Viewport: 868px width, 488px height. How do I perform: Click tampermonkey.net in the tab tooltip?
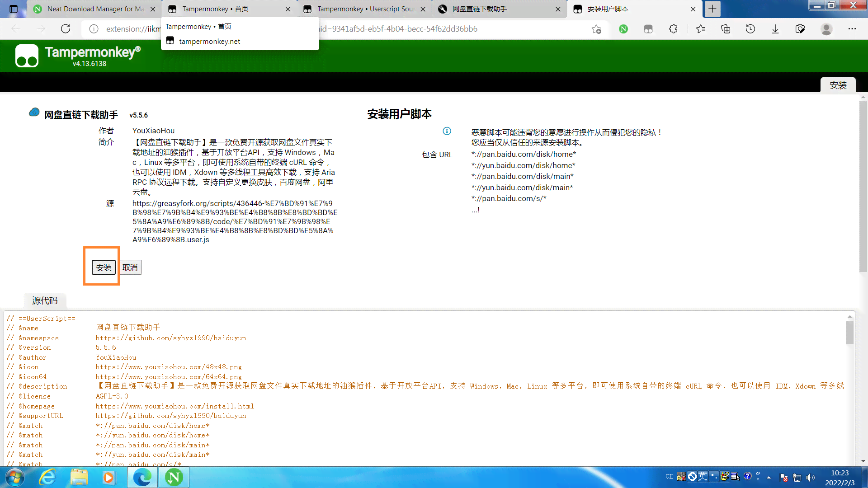click(x=209, y=41)
